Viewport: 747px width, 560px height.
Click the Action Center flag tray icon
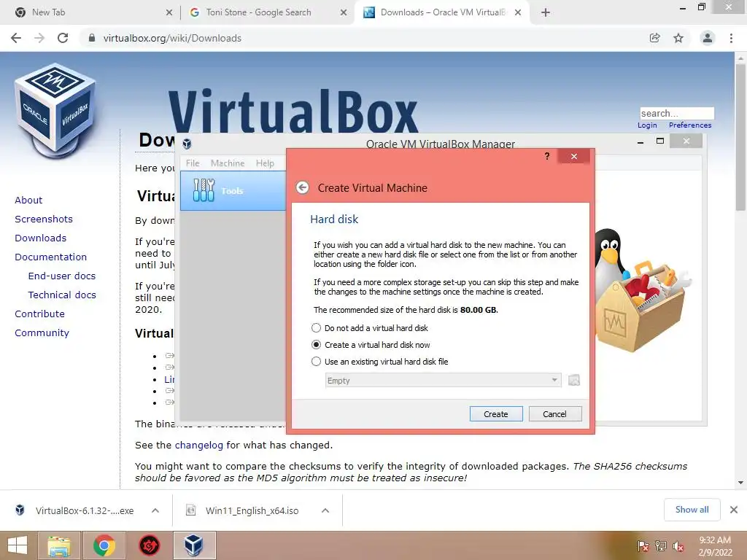(x=643, y=546)
